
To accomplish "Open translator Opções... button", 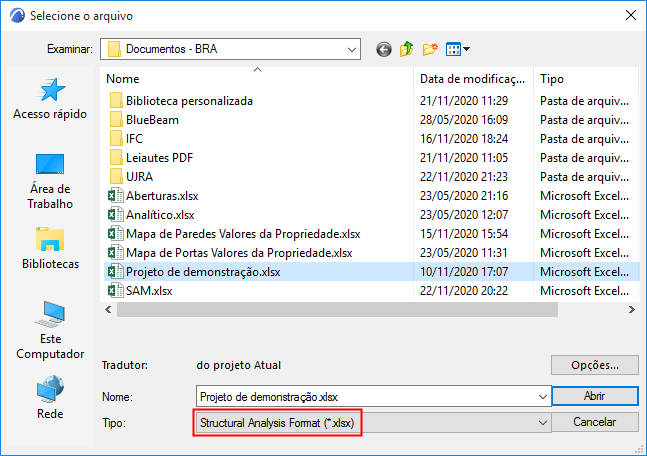I will coord(595,365).
